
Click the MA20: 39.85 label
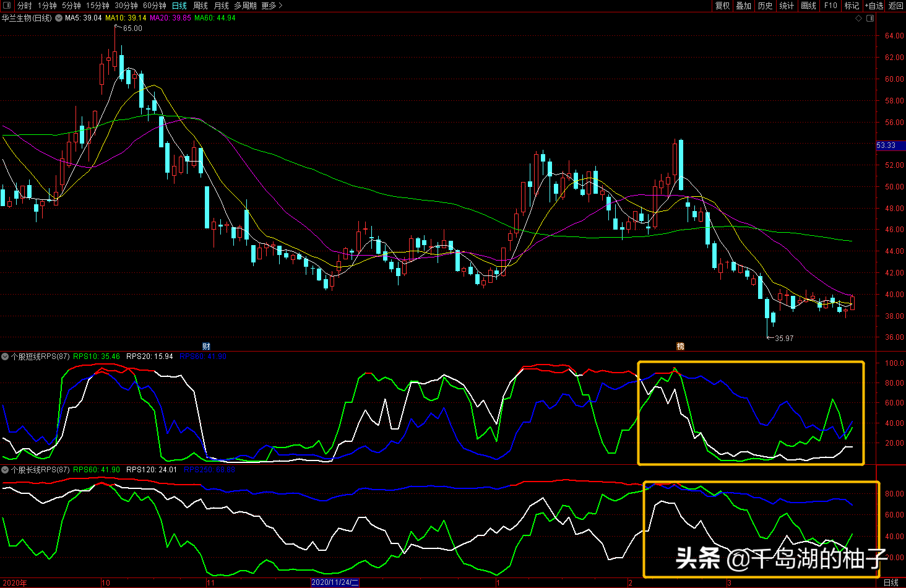170,18
